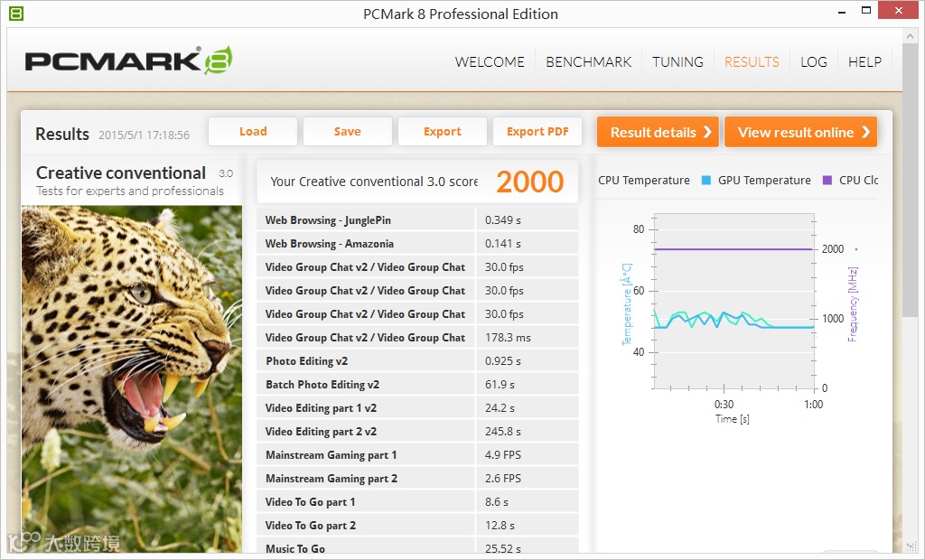
Task: Click the Photo Editing v2 row
Action: tap(417, 361)
